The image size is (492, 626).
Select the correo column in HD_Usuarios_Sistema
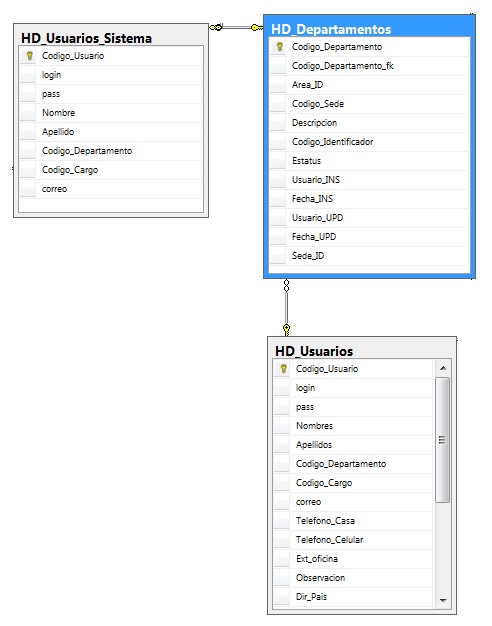(x=111, y=189)
